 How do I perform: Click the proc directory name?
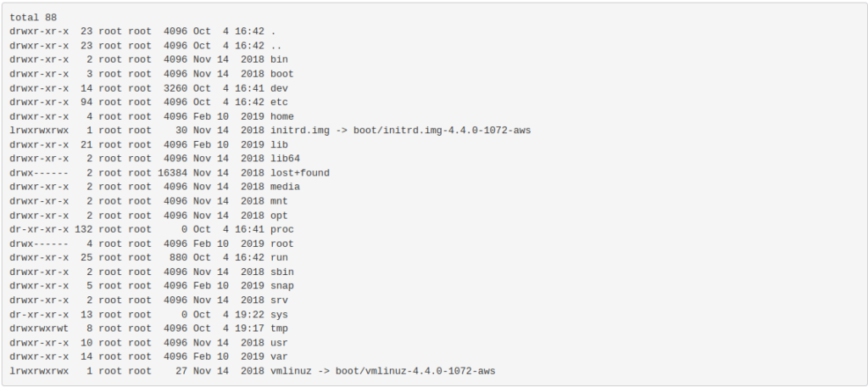(x=281, y=229)
